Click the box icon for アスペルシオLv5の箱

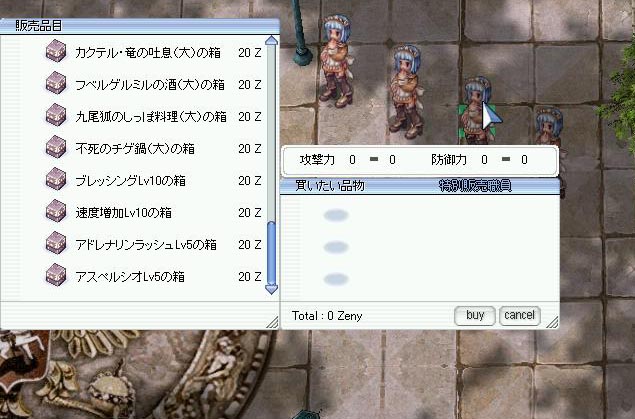[x=56, y=275]
